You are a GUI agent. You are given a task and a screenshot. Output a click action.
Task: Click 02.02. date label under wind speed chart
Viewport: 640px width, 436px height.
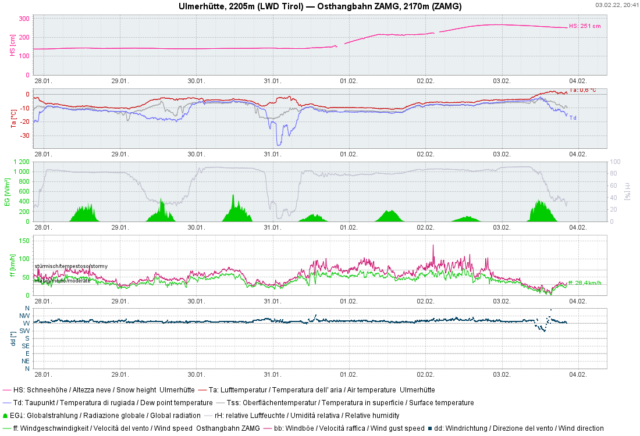pyautogui.click(x=425, y=301)
